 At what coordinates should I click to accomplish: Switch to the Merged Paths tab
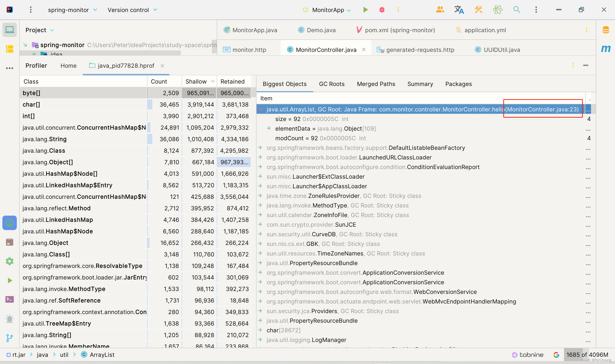(376, 84)
